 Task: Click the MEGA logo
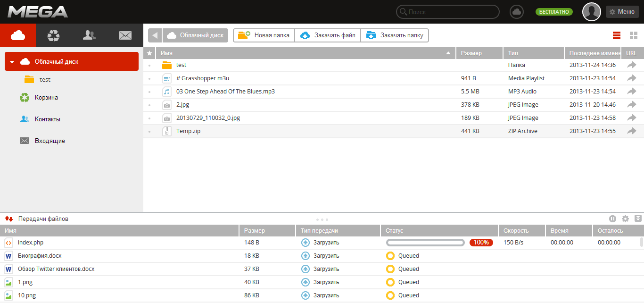point(38,12)
